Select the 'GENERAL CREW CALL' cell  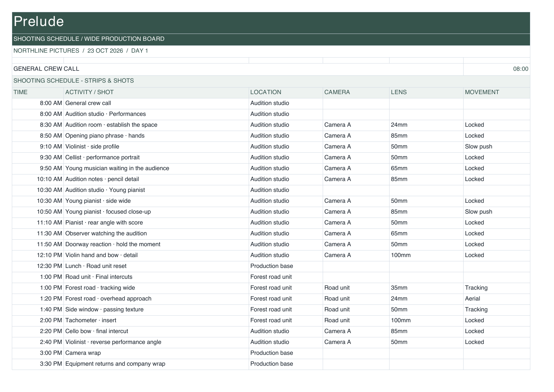[x=238, y=69]
